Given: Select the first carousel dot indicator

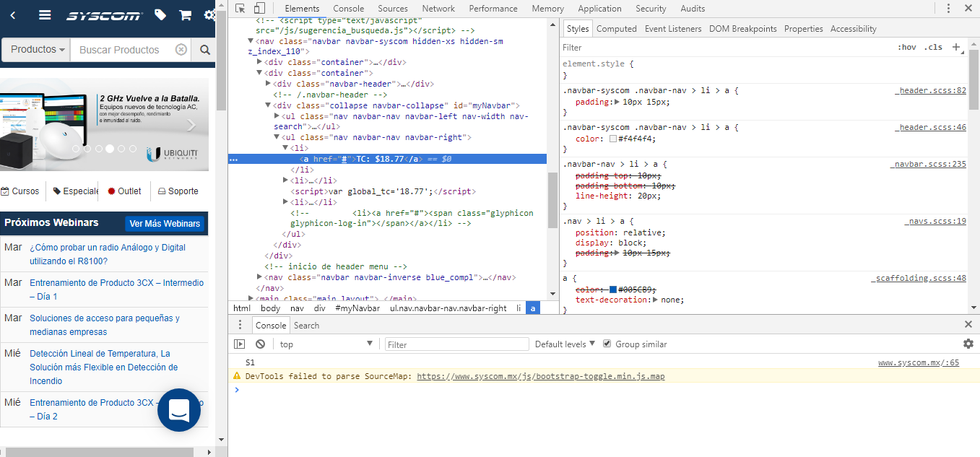Looking at the screenshot, I should pos(75,149).
